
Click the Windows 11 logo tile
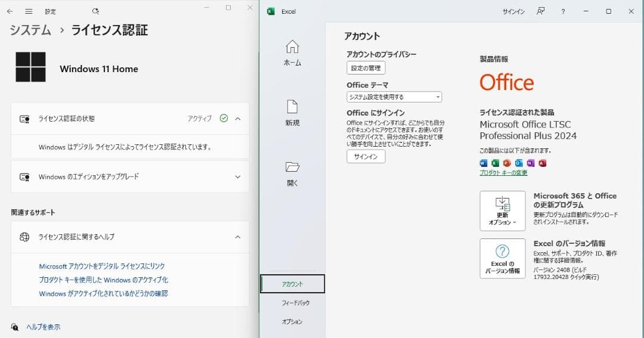click(x=31, y=67)
